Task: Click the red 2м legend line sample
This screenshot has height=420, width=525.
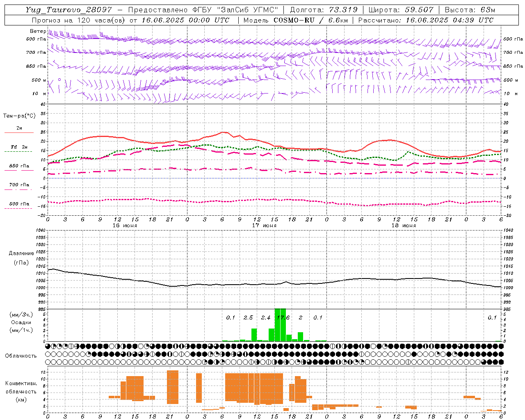Action: 19,132
